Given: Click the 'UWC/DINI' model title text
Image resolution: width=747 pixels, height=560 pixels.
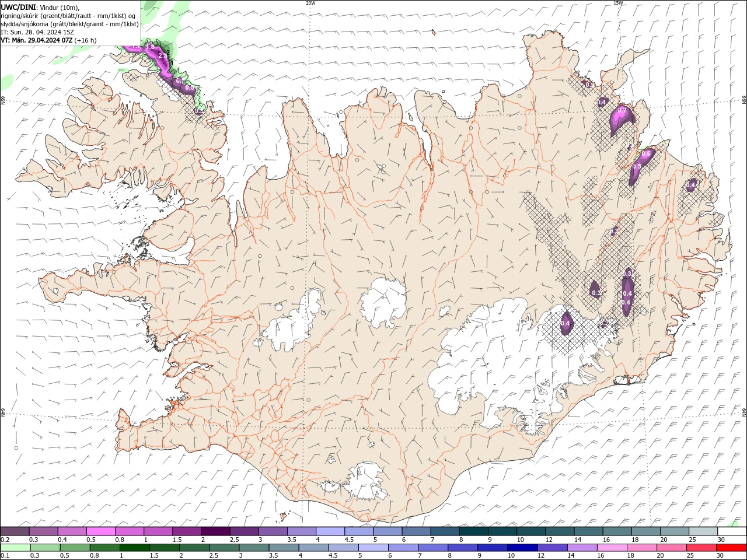Looking at the screenshot, I should pos(19,7).
